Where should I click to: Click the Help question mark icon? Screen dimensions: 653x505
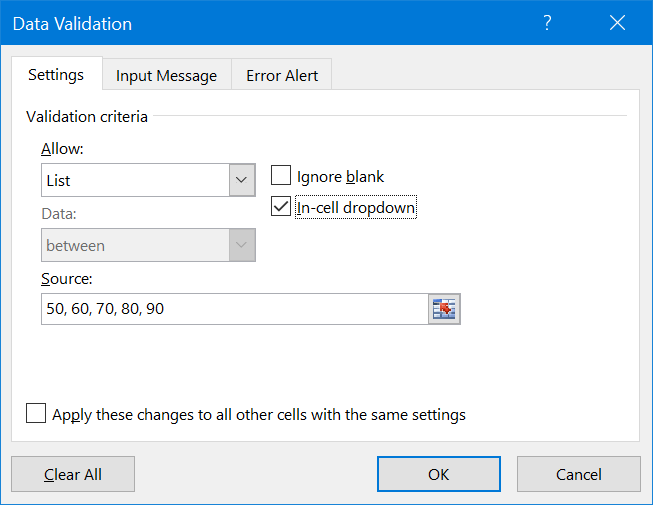(x=547, y=23)
